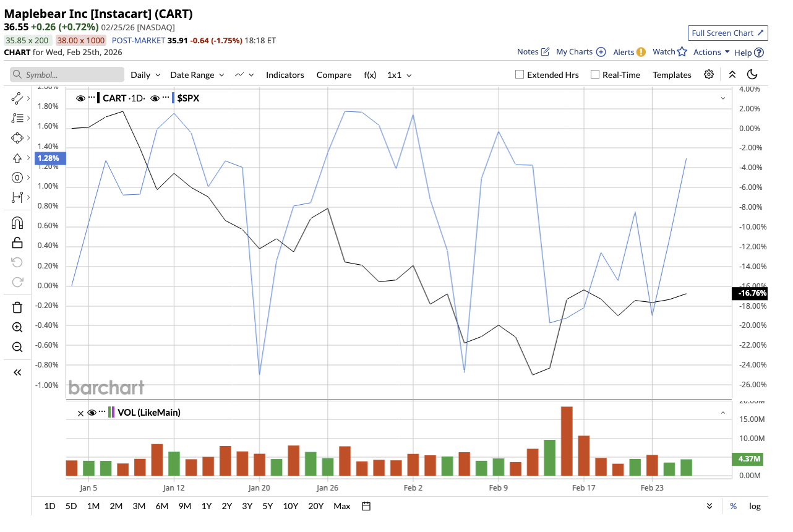Select the trend line drawing tool
Image resolution: width=793 pixels, height=532 pixels.
coord(17,98)
